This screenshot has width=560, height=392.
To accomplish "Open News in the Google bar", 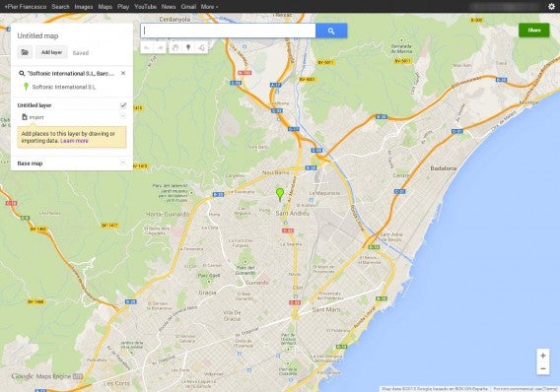I will (169, 7).
